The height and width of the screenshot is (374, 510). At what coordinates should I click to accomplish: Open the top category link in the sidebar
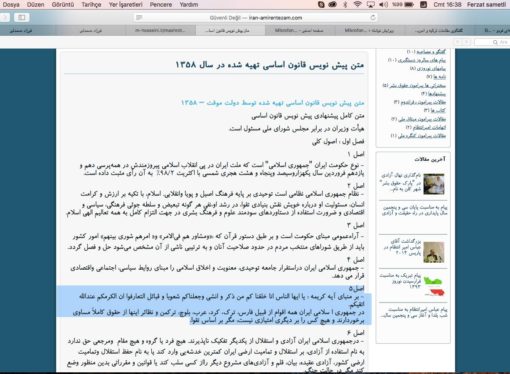[x=426, y=52]
